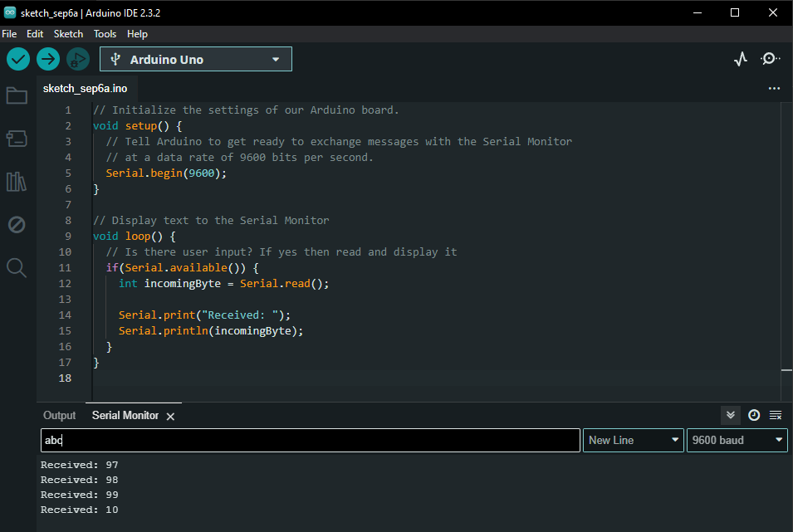Open the Serial Plotter waveform icon
The width and height of the screenshot is (793, 532).
tap(741, 59)
